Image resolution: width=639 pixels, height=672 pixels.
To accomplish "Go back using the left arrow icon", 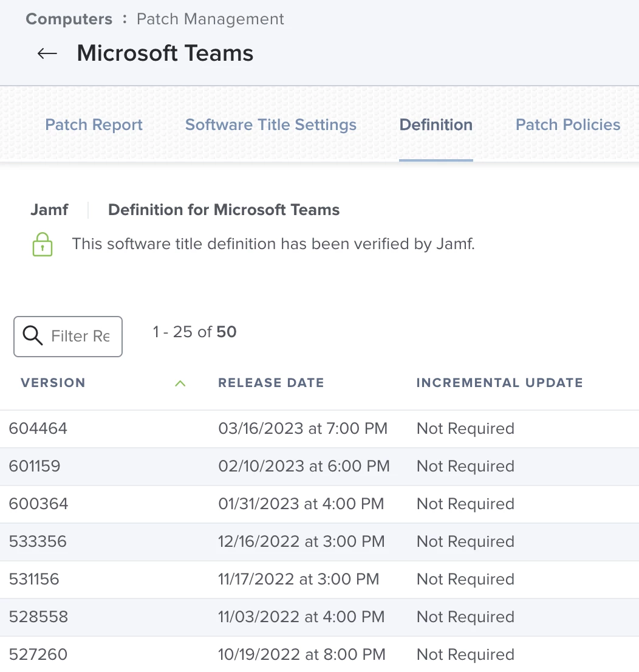I will tap(47, 53).
